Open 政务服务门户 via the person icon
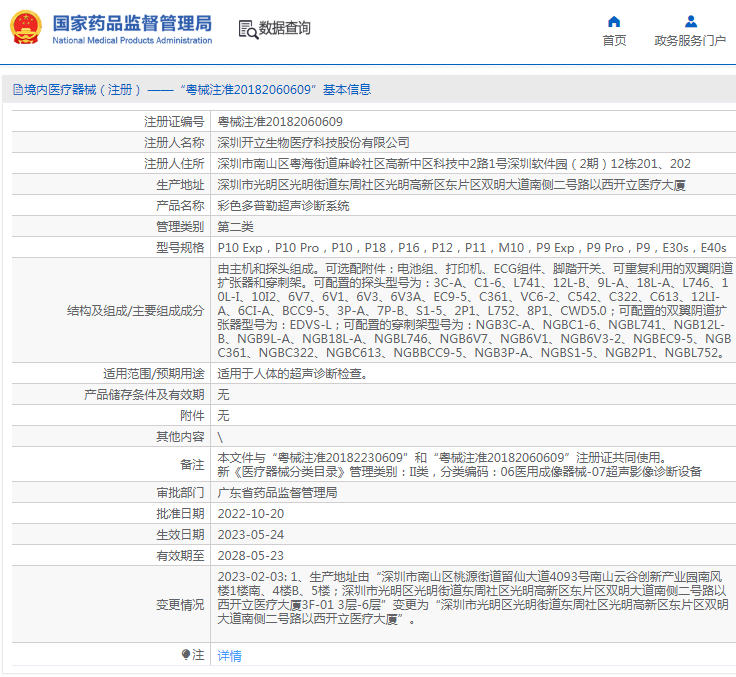 tap(690, 22)
